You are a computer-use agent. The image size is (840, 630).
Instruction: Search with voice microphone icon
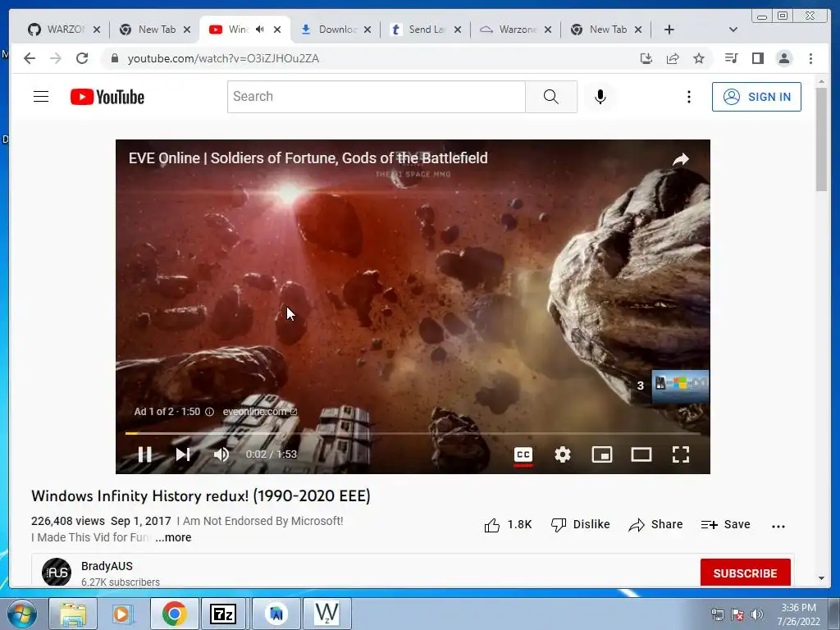(600, 97)
